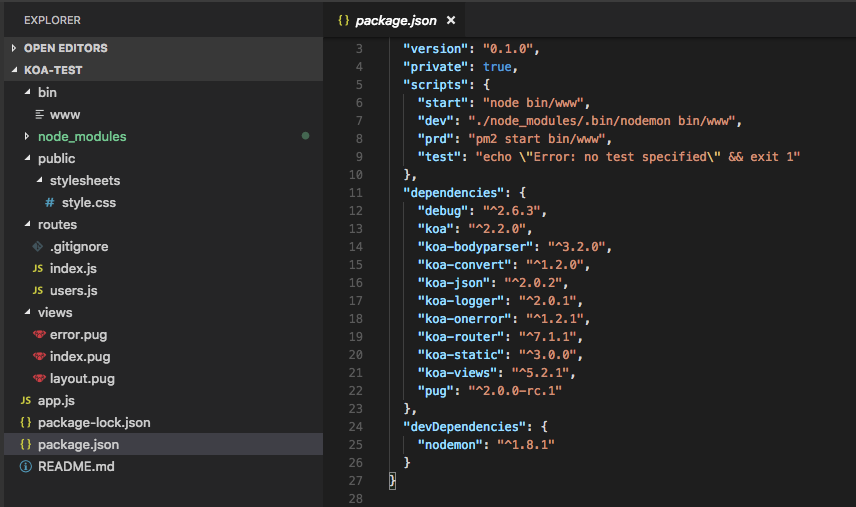The height and width of the screenshot is (507, 856).
Task: Place cursor on the "devDependencies" key
Action: (465, 427)
